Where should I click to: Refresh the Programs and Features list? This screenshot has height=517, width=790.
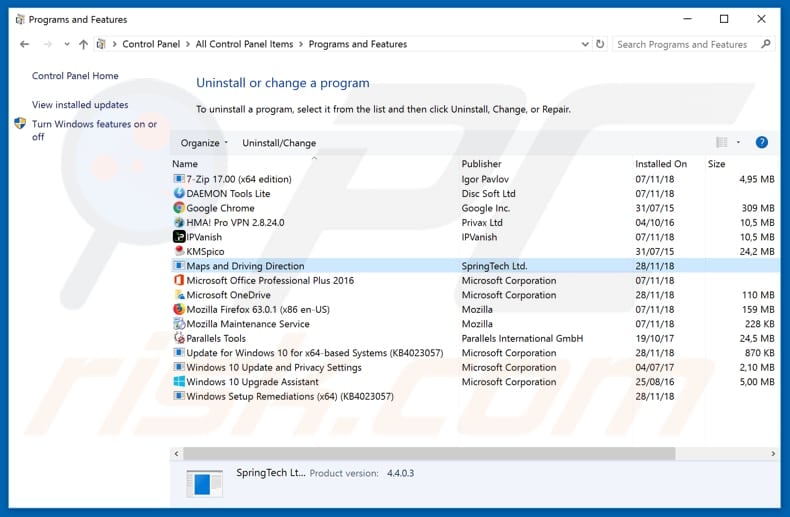(600, 44)
